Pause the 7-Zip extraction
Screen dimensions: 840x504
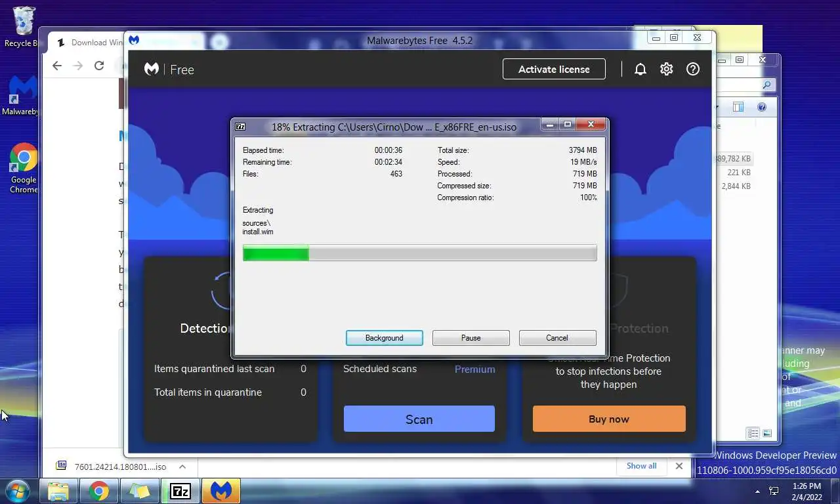tap(471, 338)
